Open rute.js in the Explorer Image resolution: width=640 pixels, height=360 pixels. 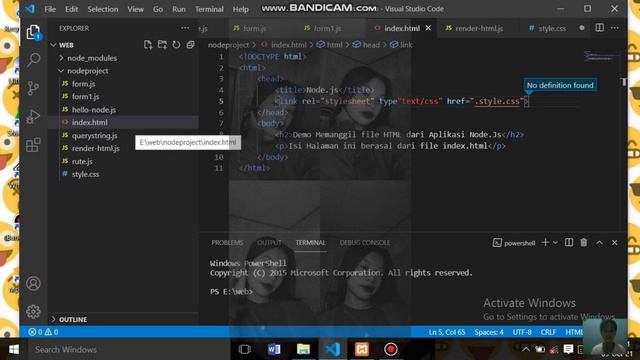click(x=82, y=161)
